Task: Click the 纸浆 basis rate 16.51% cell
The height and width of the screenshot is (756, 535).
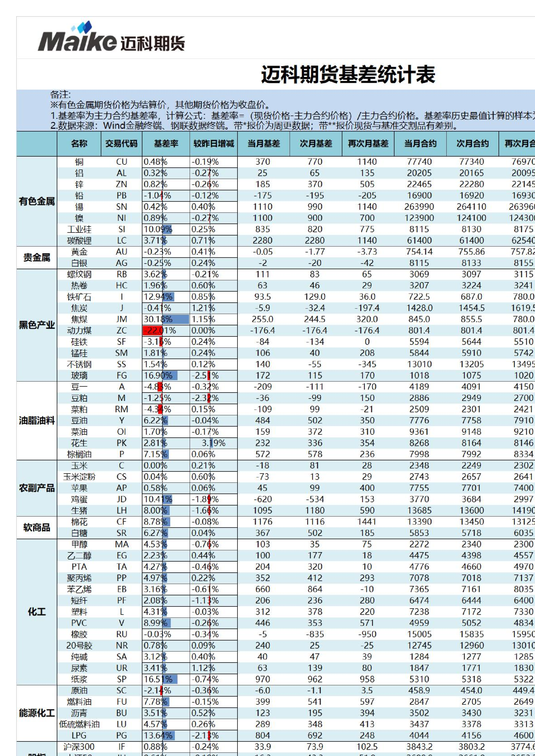Action: click(x=166, y=679)
